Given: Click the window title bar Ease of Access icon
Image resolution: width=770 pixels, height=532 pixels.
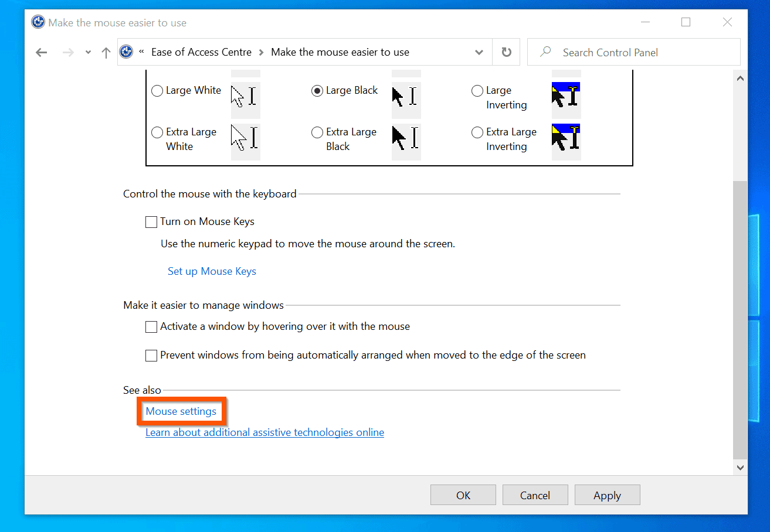Looking at the screenshot, I should pyautogui.click(x=38, y=22).
